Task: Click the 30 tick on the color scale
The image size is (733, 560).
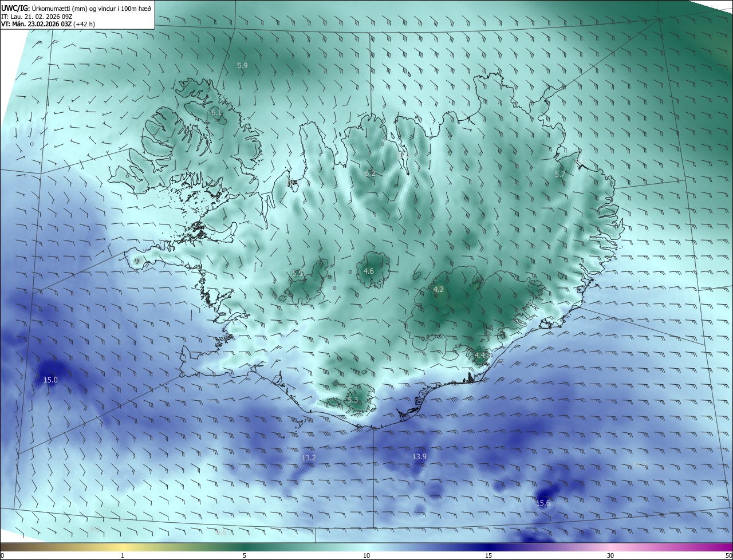Action: [x=610, y=556]
